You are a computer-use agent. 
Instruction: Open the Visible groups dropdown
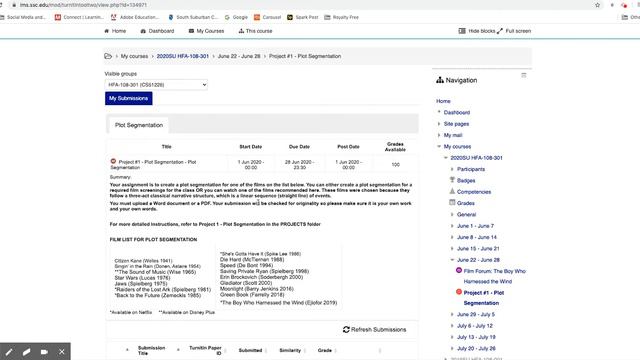click(156, 84)
